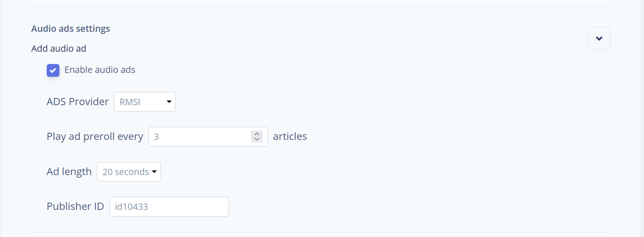Click the "Add audio ad" subheading

coord(59,49)
